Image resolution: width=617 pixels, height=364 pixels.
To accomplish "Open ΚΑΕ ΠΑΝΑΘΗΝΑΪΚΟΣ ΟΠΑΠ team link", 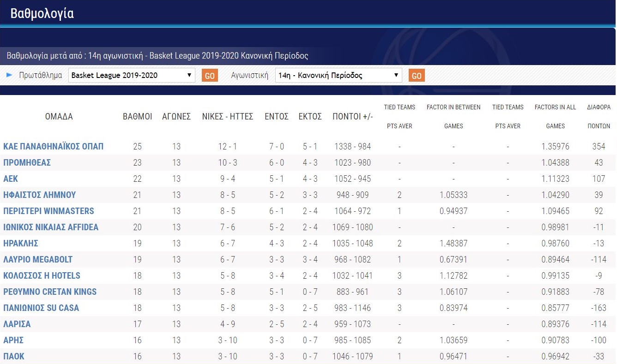I will [x=53, y=147].
